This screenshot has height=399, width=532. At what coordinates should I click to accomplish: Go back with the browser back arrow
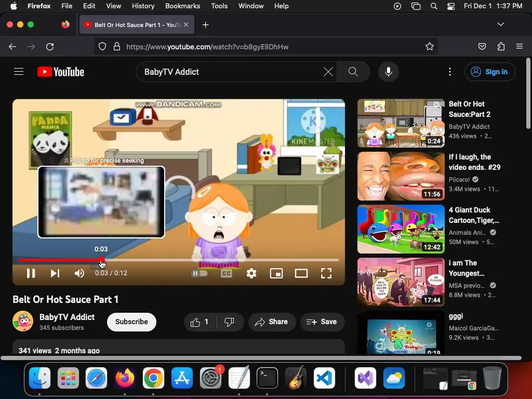coord(12,46)
